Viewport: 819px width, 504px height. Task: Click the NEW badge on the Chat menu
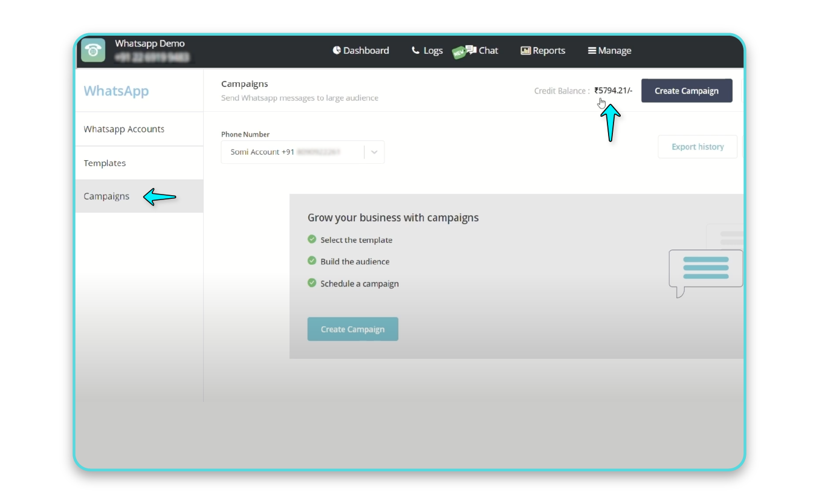click(458, 52)
